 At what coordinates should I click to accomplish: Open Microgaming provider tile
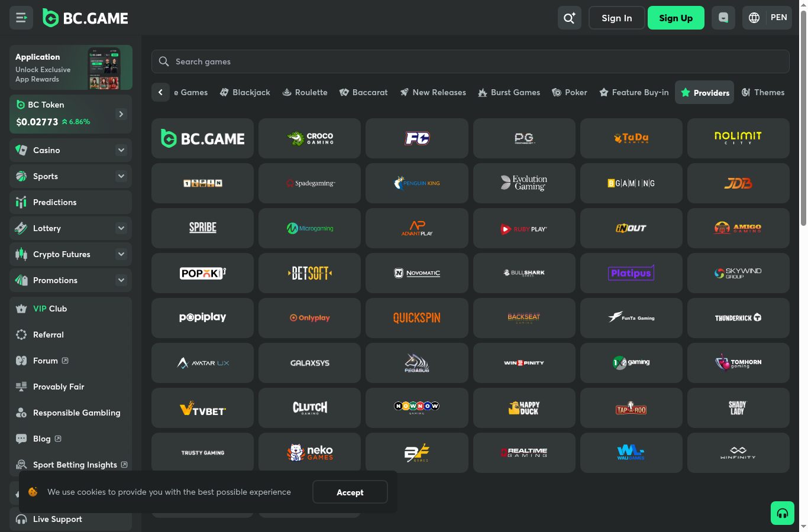[309, 228]
